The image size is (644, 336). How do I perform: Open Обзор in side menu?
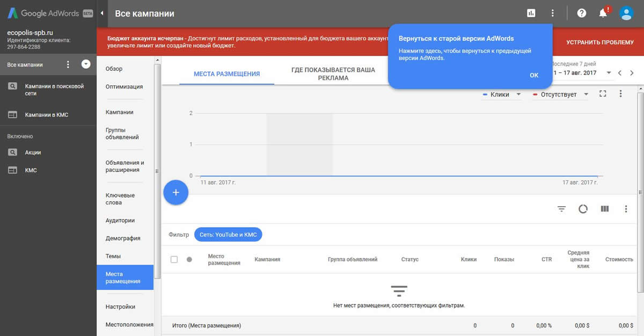114,69
